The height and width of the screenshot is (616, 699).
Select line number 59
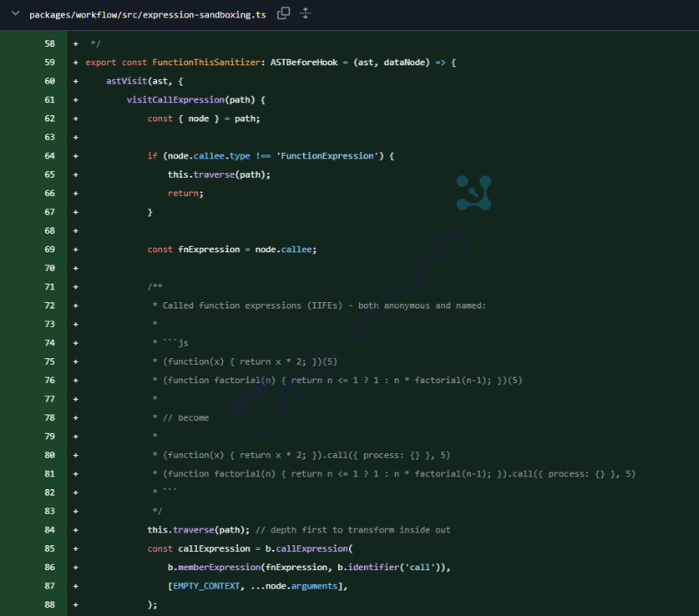coord(49,63)
